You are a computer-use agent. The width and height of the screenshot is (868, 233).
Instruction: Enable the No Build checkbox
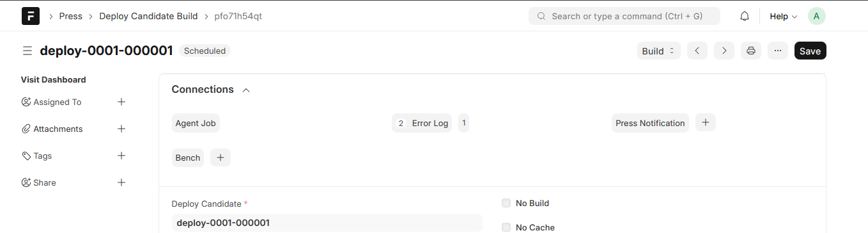(x=506, y=203)
